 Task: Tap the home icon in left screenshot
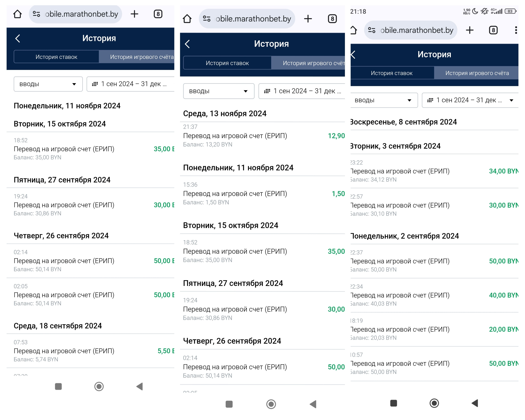[18, 14]
